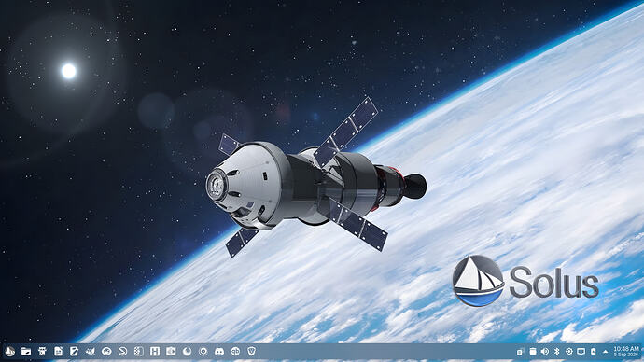Open the Solus application launcher menu
Screen dimensions: 644x362
tap(10, 352)
